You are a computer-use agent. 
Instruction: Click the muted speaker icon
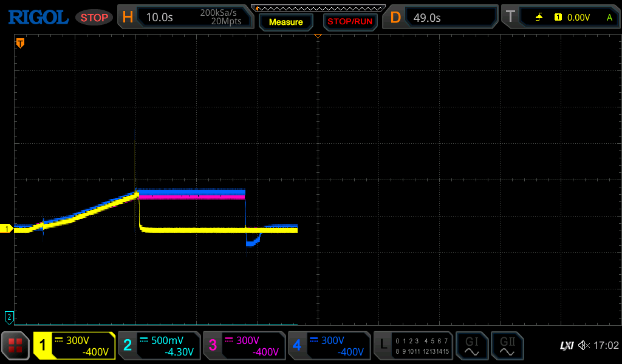584,346
